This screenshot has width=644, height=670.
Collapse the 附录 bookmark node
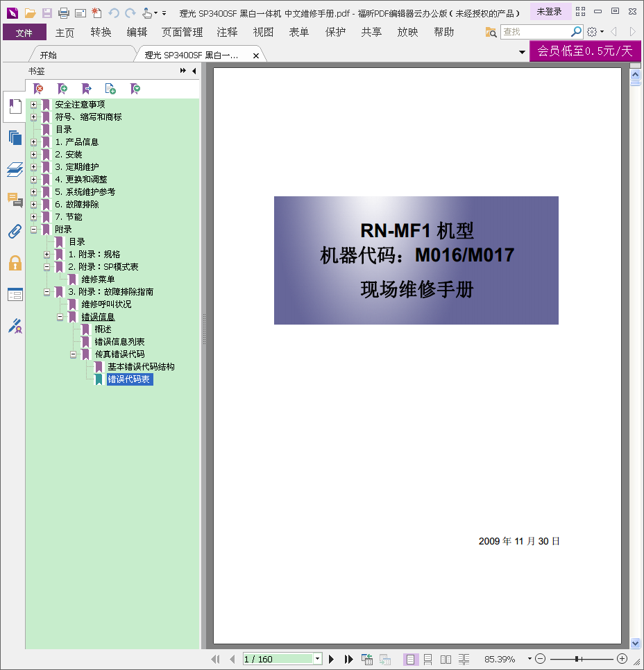(x=33, y=230)
